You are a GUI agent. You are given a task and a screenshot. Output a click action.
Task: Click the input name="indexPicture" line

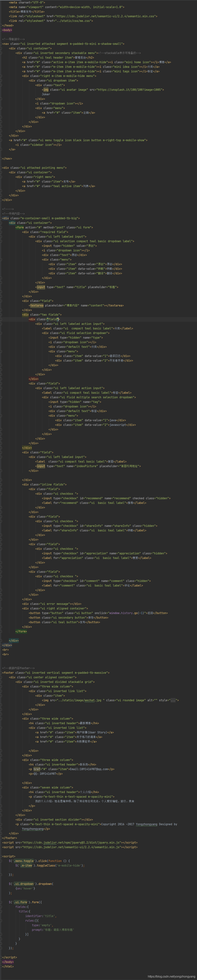click(88, 466)
